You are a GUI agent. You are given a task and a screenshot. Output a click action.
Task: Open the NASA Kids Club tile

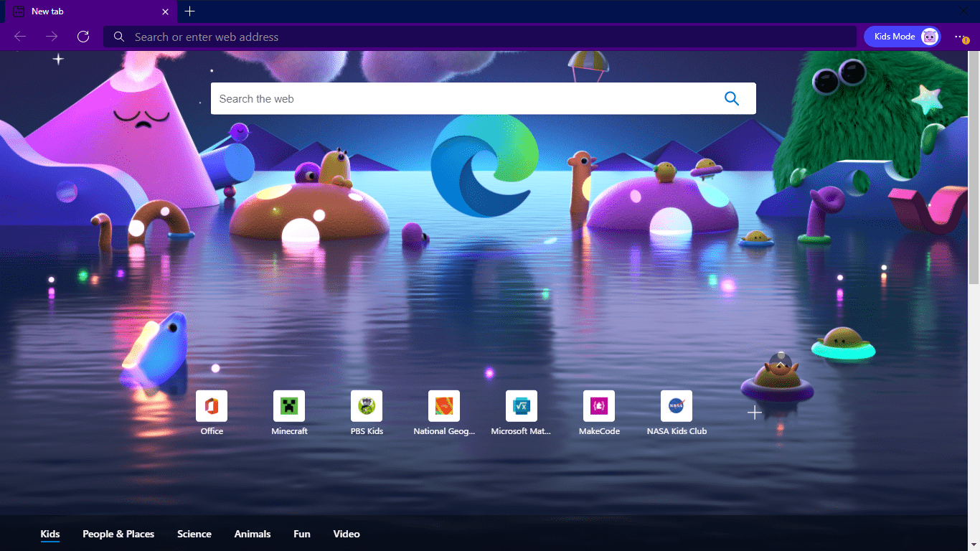click(677, 405)
